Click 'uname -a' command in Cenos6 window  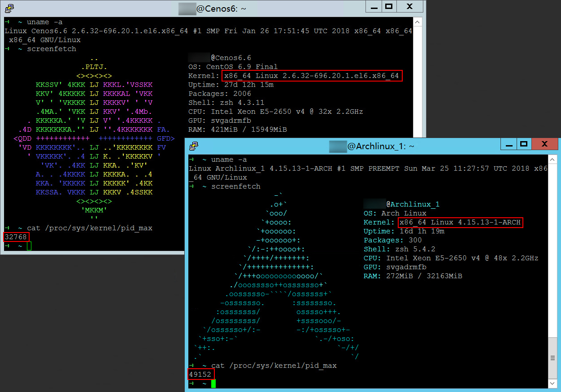(x=45, y=22)
